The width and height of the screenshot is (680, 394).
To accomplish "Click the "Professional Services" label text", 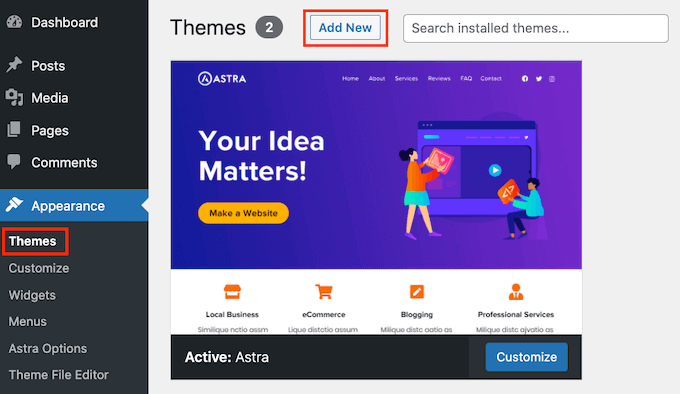I will (516, 315).
